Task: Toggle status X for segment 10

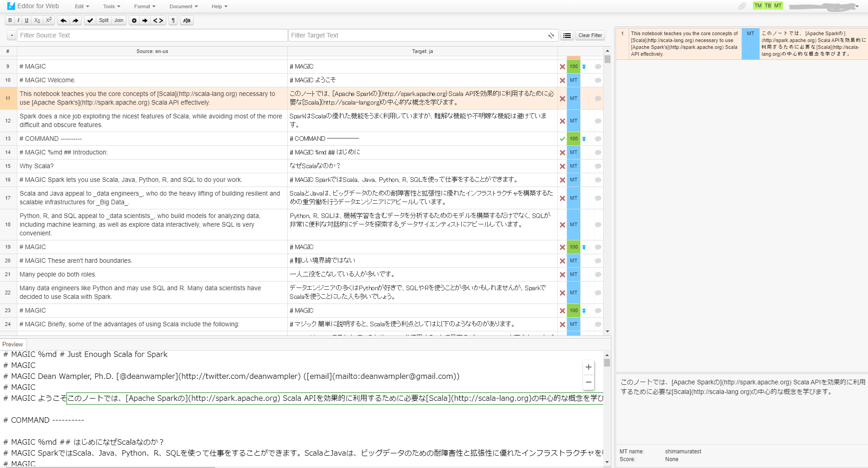Action: pyautogui.click(x=563, y=80)
